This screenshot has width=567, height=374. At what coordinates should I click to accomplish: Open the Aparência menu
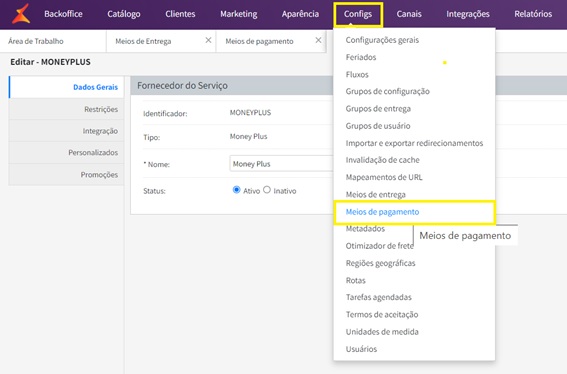coord(300,14)
